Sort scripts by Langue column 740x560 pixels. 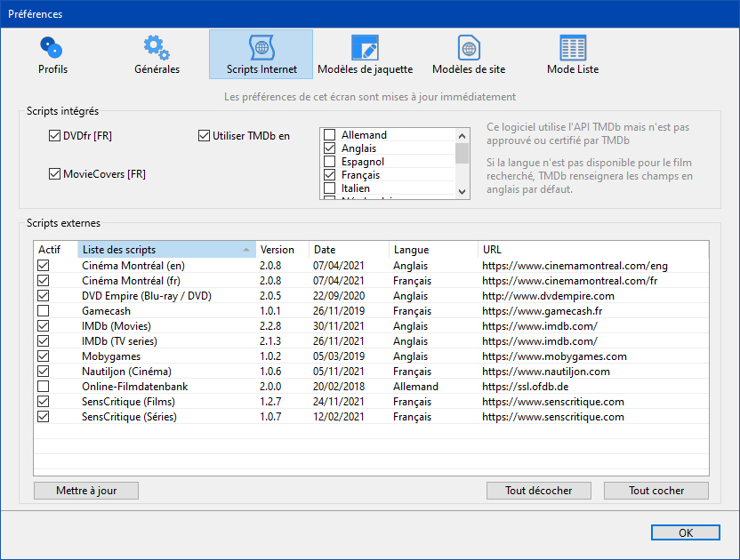point(431,250)
